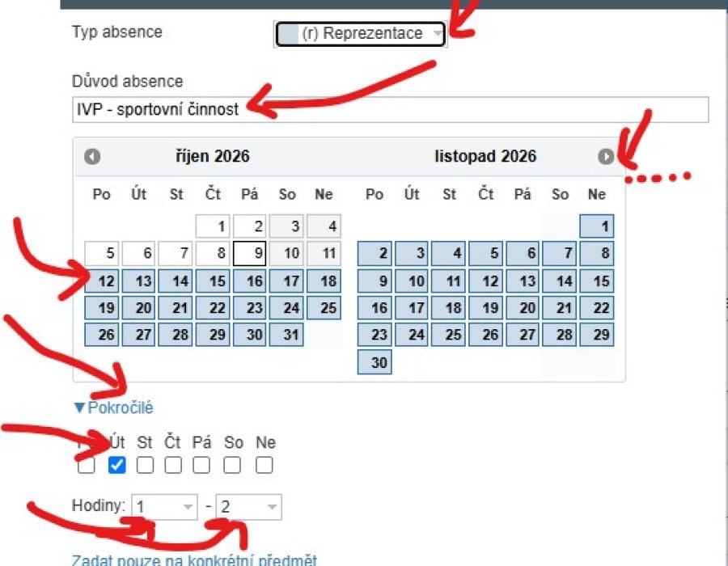Go to previous month in calendar
The width and height of the screenshot is (728, 566).
(92, 156)
